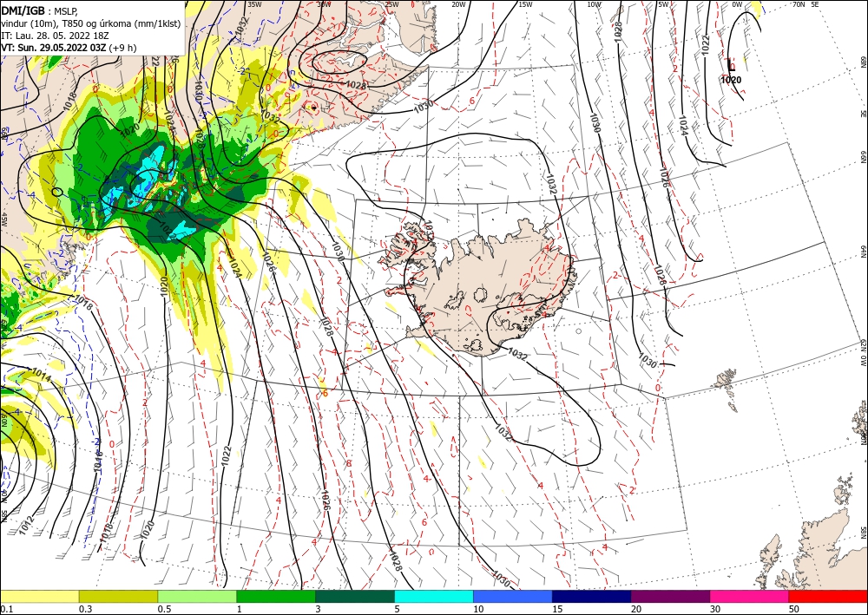
Task: Click the red 50 mm legend color segment
Action: tap(828, 596)
